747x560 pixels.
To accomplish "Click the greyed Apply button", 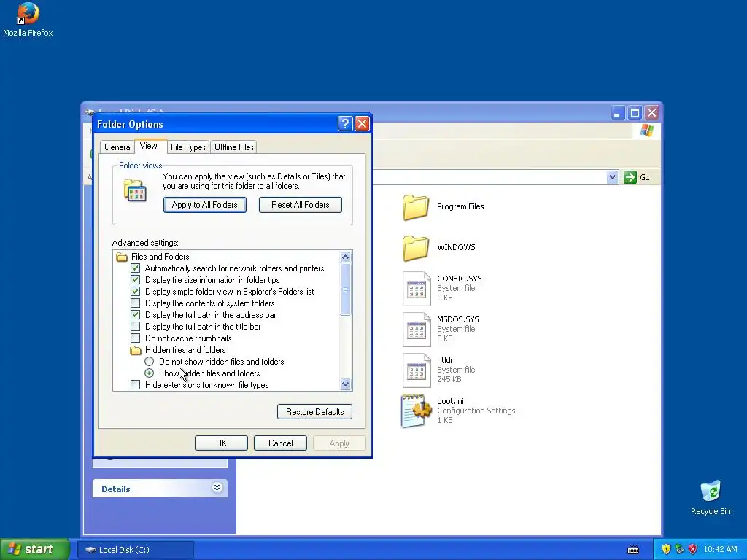I will point(339,443).
